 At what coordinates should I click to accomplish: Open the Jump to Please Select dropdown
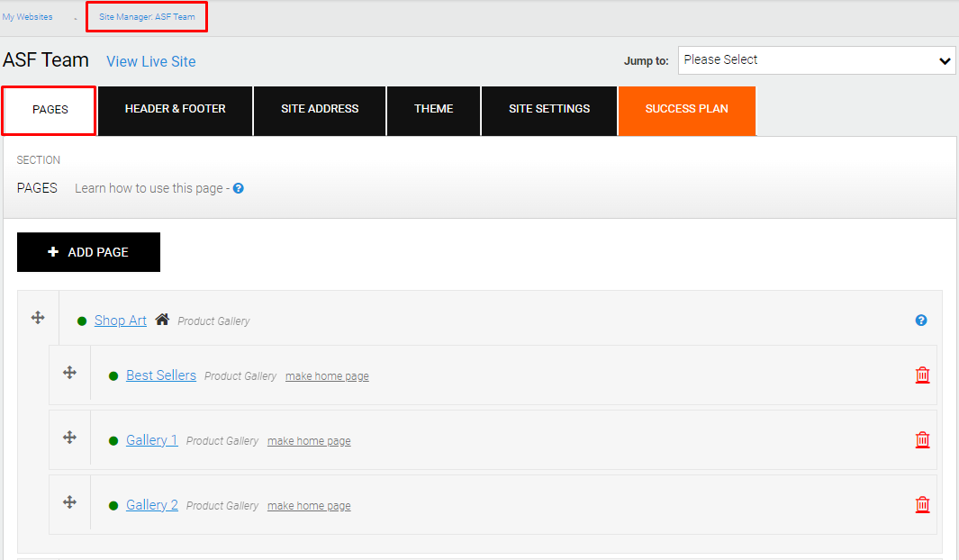[x=816, y=59]
